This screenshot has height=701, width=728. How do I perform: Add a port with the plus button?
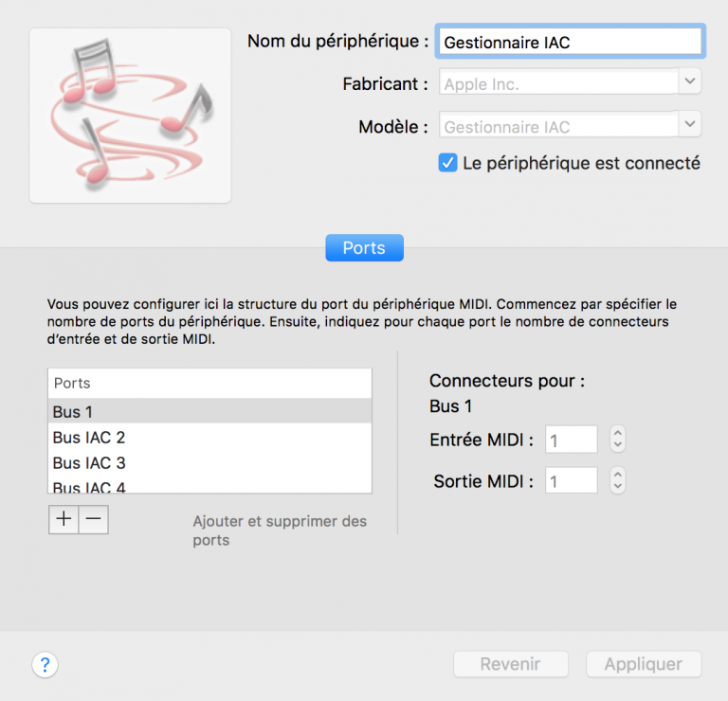[x=64, y=519]
